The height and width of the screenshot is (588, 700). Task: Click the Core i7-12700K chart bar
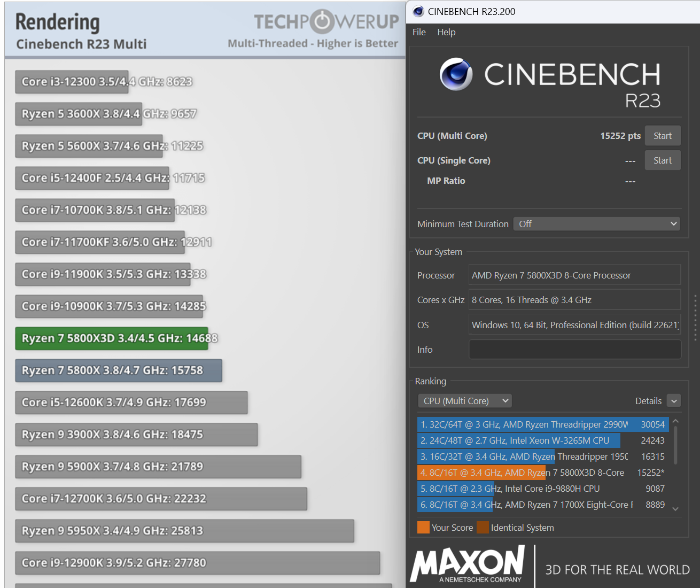[x=161, y=499]
